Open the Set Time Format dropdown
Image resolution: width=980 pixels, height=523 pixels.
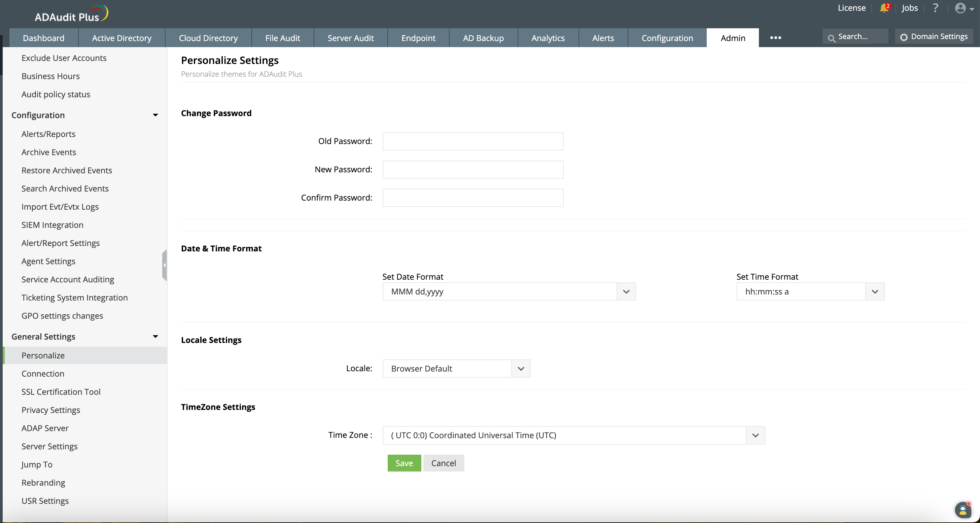875,291
